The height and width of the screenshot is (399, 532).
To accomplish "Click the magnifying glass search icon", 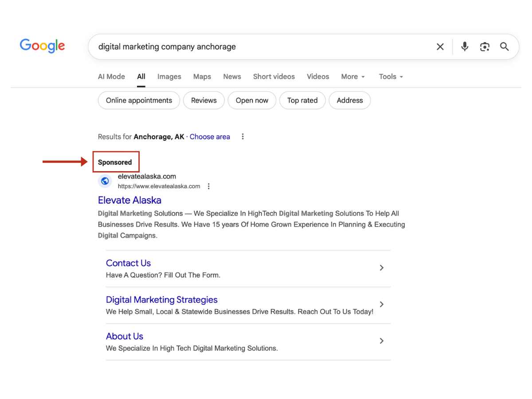I will pos(505,47).
